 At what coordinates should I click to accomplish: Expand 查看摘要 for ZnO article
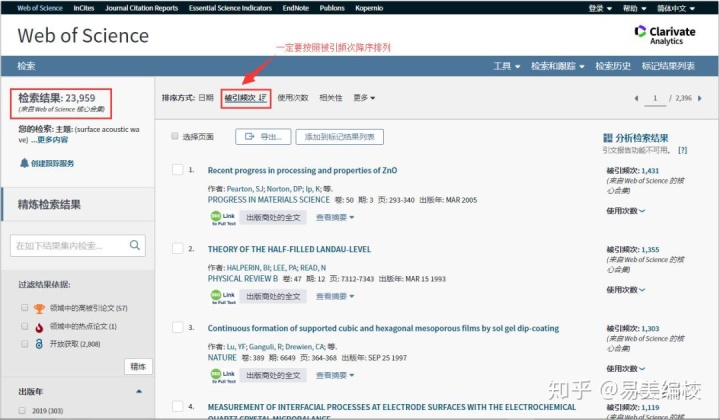pos(335,218)
